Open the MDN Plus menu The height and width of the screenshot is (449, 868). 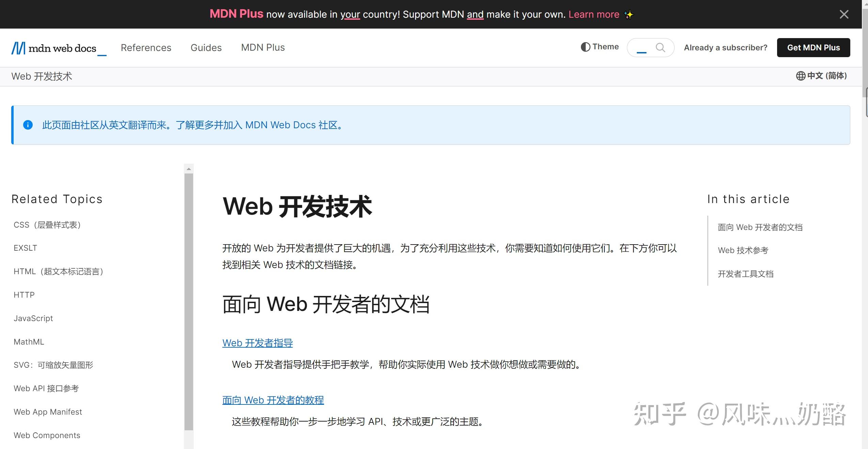pos(263,48)
